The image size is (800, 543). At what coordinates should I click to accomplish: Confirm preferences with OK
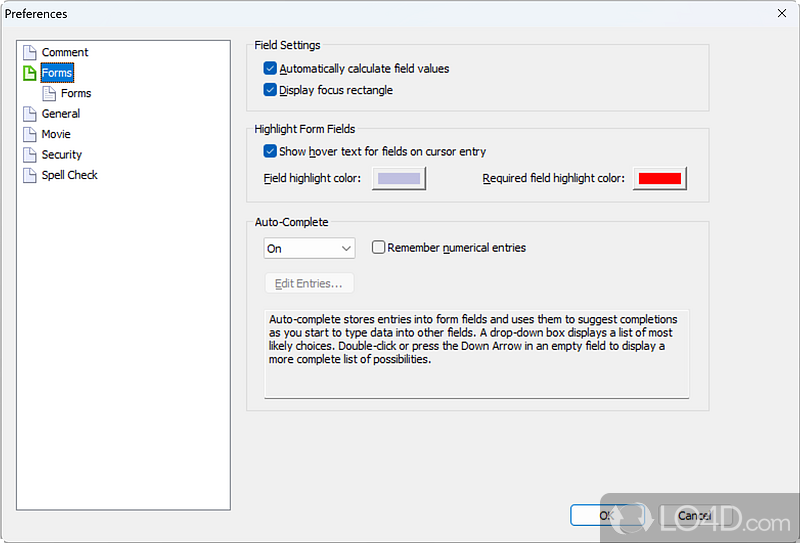click(607, 515)
